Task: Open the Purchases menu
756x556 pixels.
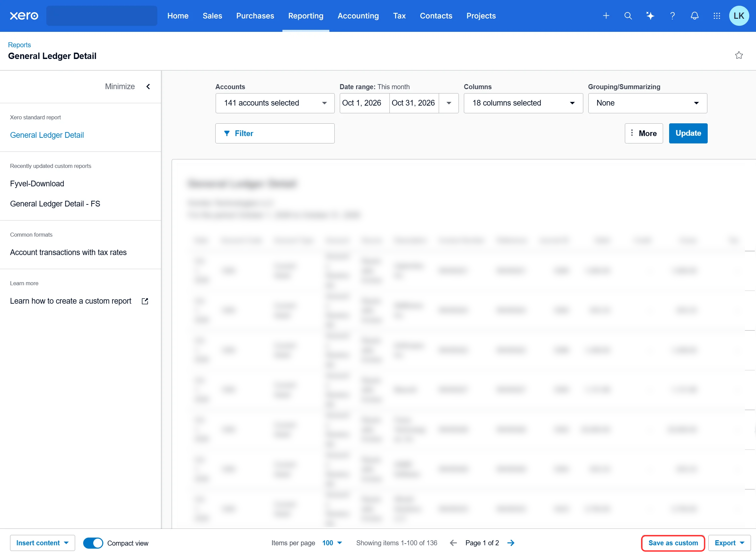Action: 255,16
